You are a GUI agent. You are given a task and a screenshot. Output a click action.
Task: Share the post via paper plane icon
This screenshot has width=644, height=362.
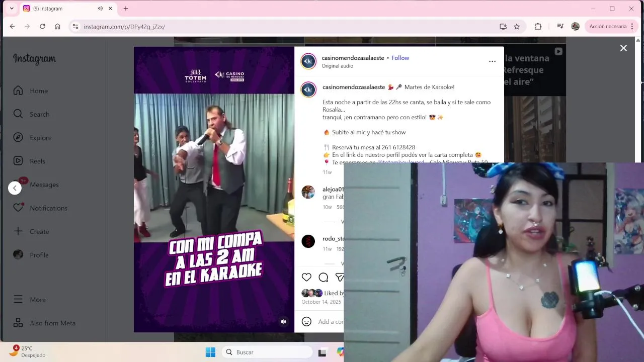click(340, 277)
